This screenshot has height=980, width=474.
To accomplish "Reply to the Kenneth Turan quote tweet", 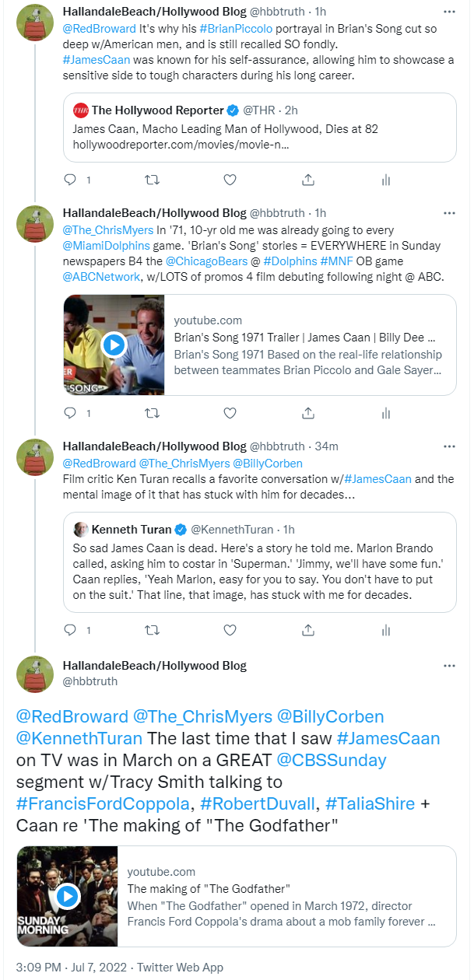I will click(x=69, y=629).
